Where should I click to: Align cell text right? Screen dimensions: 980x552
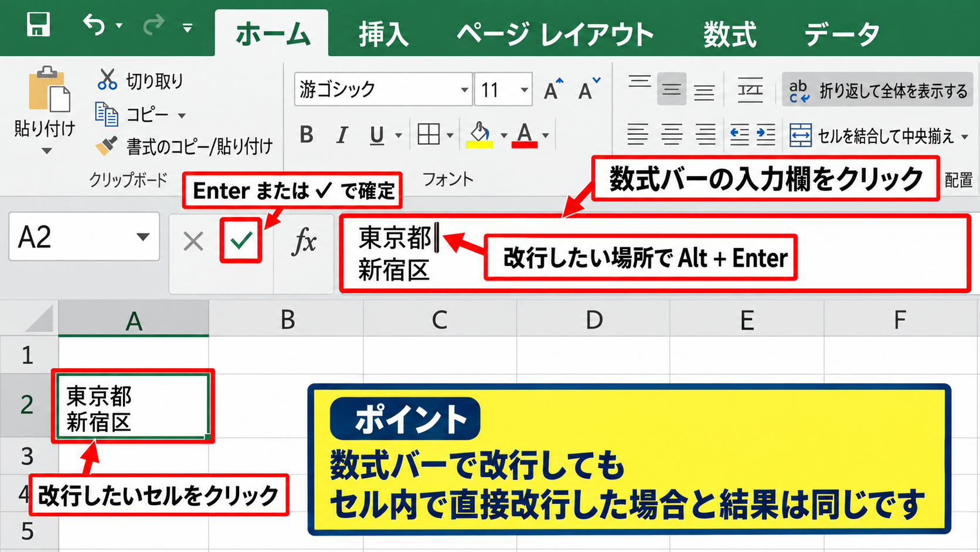click(705, 135)
